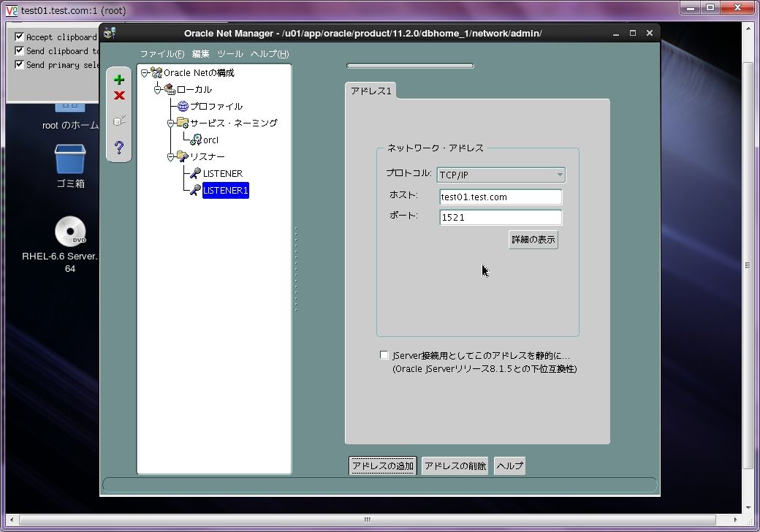Click the port field 1521
Viewport: 760px width, 532px height.
pyautogui.click(x=501, y=217)
